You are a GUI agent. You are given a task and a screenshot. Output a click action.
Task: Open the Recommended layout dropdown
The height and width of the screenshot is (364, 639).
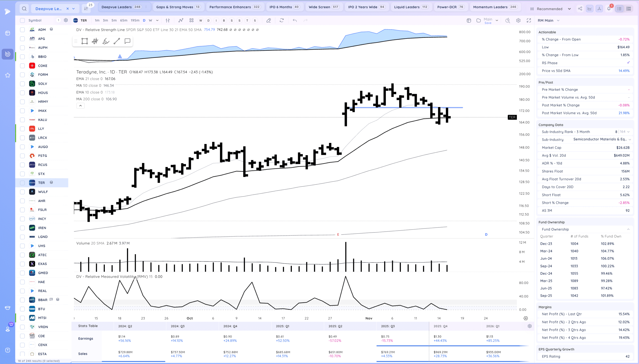point(550,9)
